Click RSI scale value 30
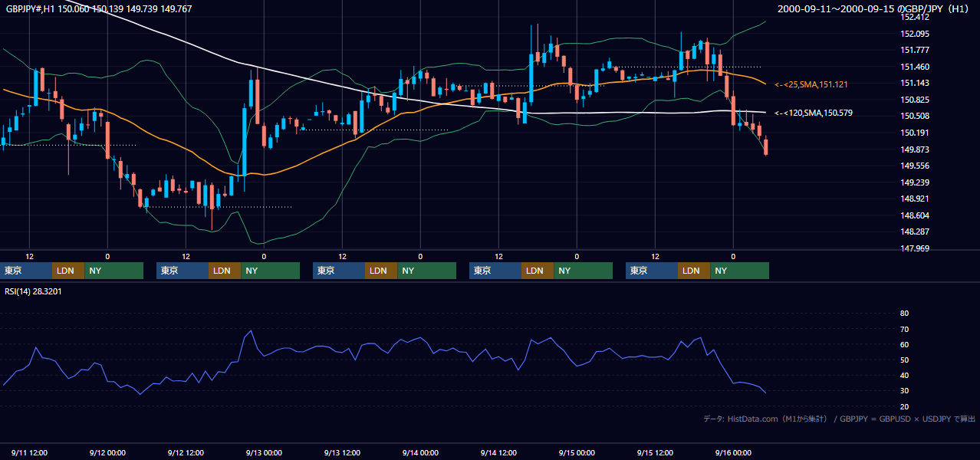980x460 pixels. [904, 391]
